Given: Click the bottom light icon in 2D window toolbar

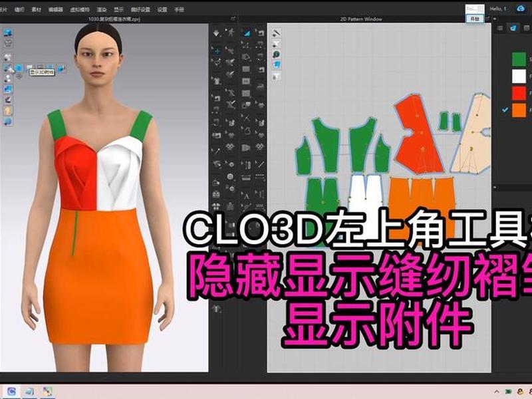Looking at the screenshot, I should pos(277,75).
